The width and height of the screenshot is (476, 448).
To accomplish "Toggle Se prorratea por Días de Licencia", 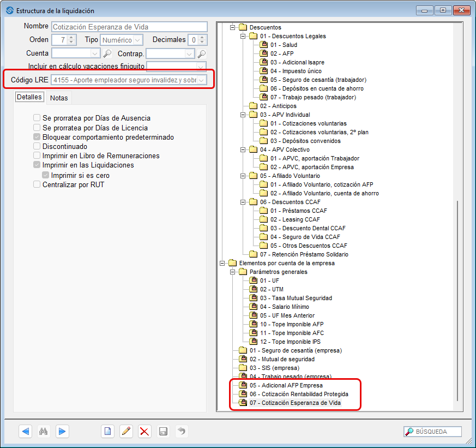I will pos(37,128).
